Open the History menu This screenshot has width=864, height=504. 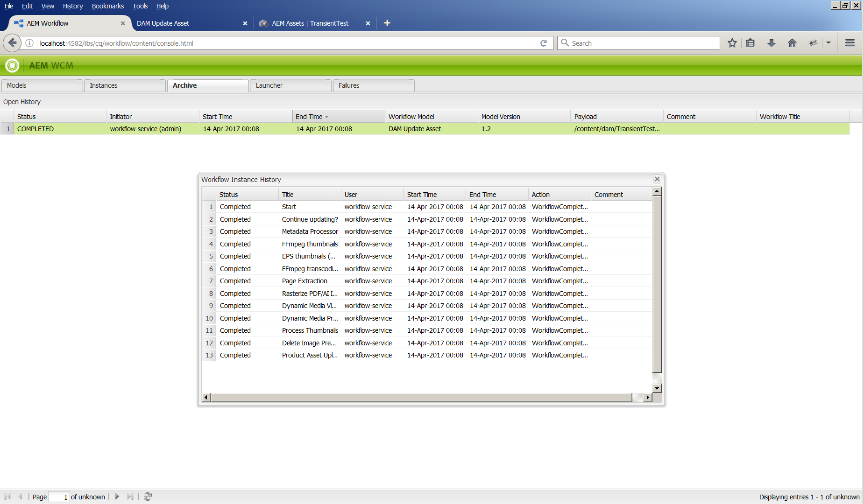[x=73, y=6]
